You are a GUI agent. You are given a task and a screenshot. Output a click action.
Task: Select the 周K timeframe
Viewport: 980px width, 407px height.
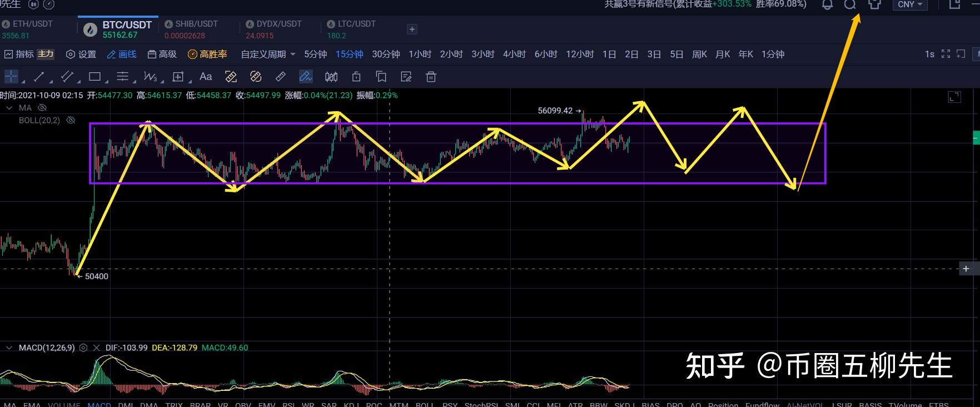click(699, 54)
